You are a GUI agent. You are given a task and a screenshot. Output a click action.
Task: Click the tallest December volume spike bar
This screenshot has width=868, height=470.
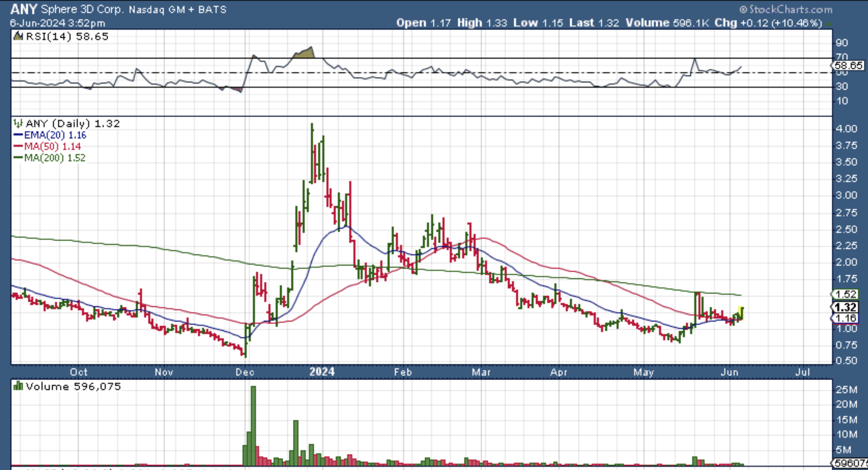point(253,422)
